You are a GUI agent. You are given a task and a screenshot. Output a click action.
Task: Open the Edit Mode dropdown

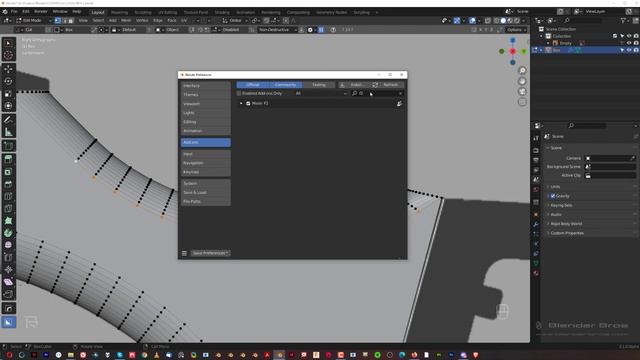point(34,20)
